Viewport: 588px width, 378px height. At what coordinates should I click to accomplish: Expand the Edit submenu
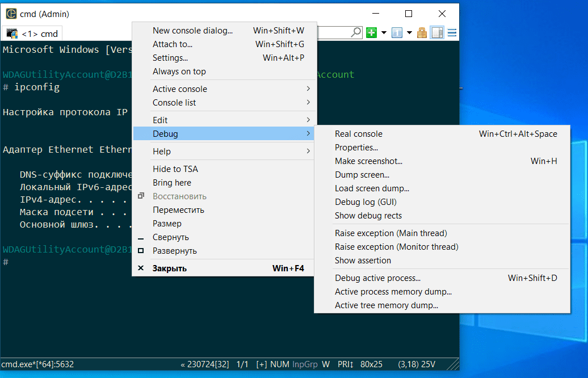[x=224, y=120]
